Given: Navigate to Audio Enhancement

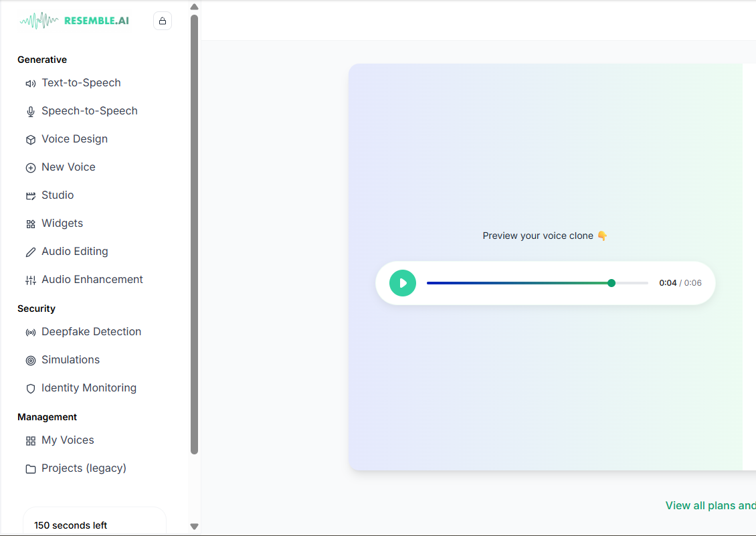Looking at the screenshot, I should tap(92, 279).
